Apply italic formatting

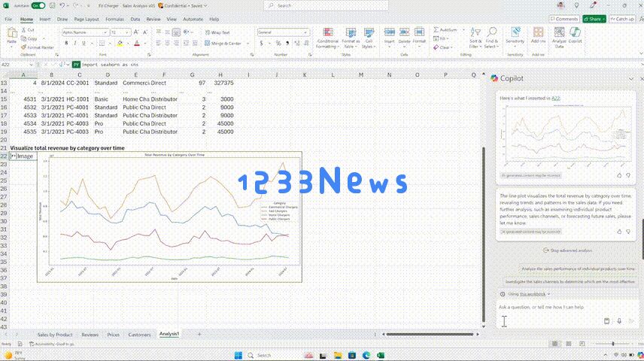[74, 43]
